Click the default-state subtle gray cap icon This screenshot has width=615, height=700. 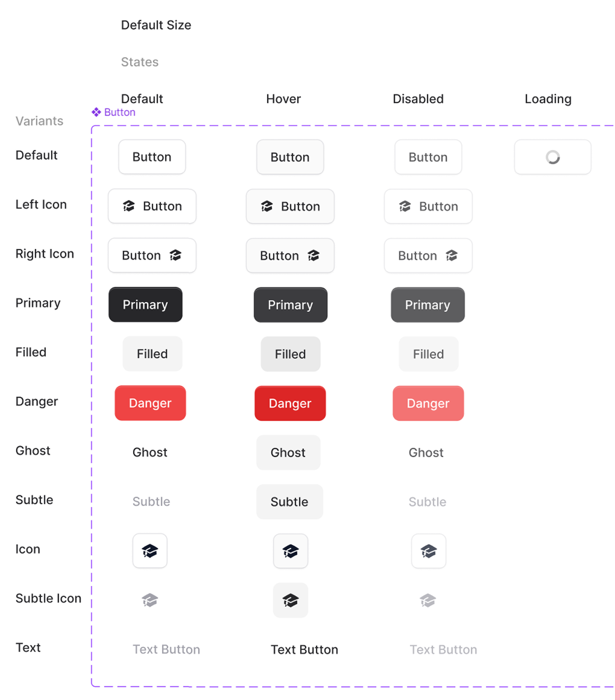point(150,600)
